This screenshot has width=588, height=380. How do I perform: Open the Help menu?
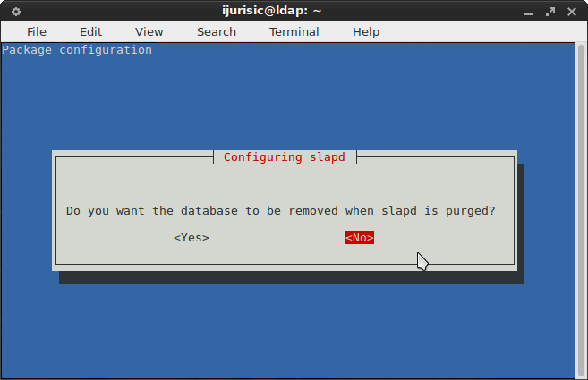[366, 32]
